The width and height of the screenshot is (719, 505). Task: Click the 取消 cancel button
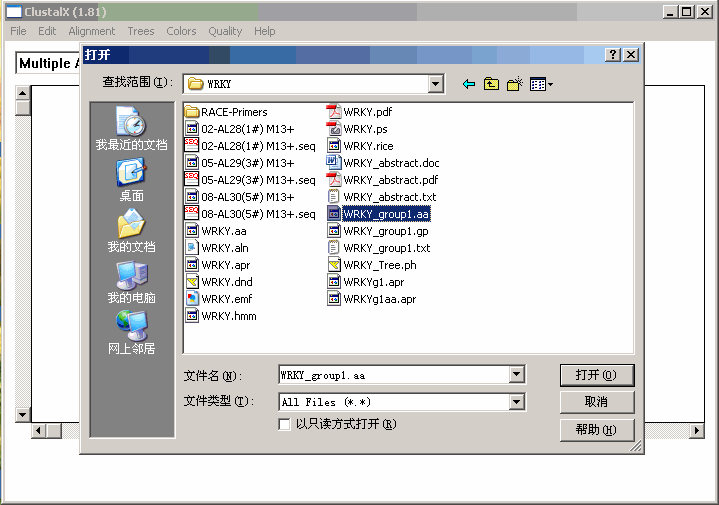coord(597,402)
